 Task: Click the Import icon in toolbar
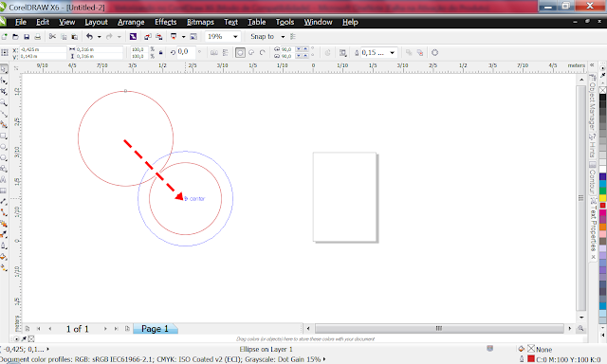148,37
